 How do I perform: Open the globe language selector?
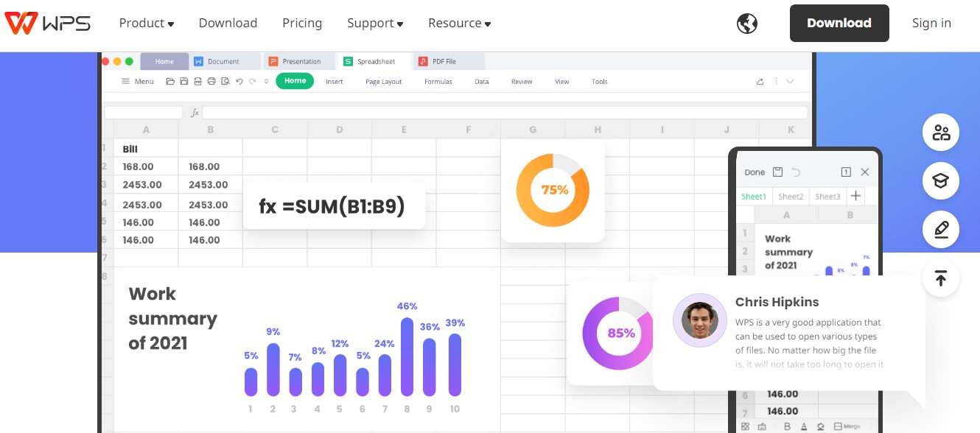pyautogui.click(x=747, y=24)
